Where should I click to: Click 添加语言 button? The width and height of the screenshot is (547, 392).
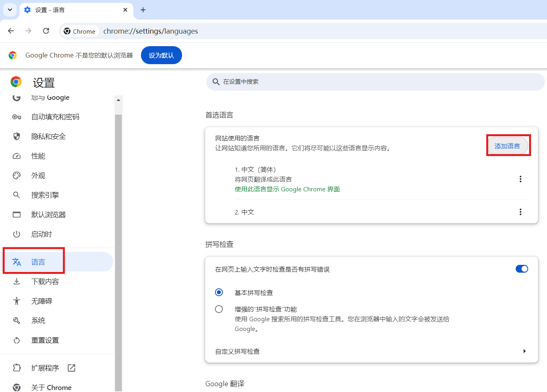(x=507, y=146)
